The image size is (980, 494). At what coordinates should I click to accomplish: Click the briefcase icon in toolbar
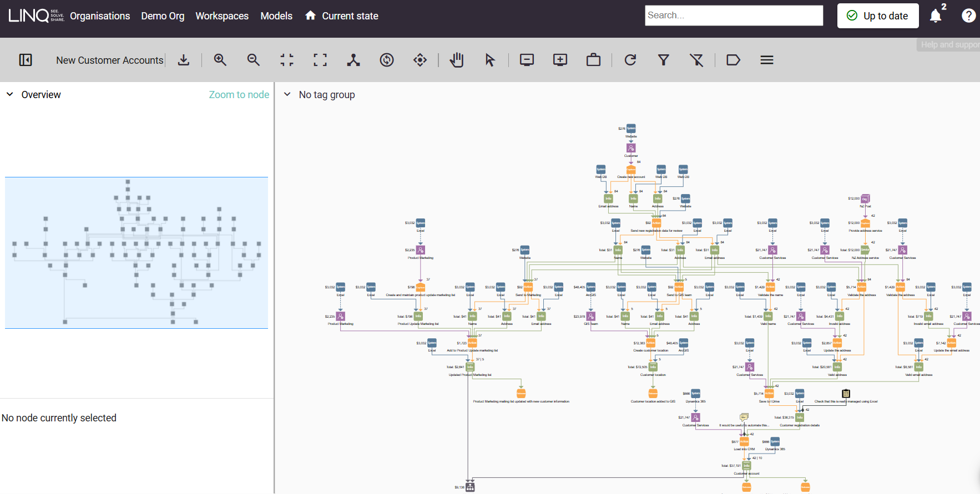[594, 60]
